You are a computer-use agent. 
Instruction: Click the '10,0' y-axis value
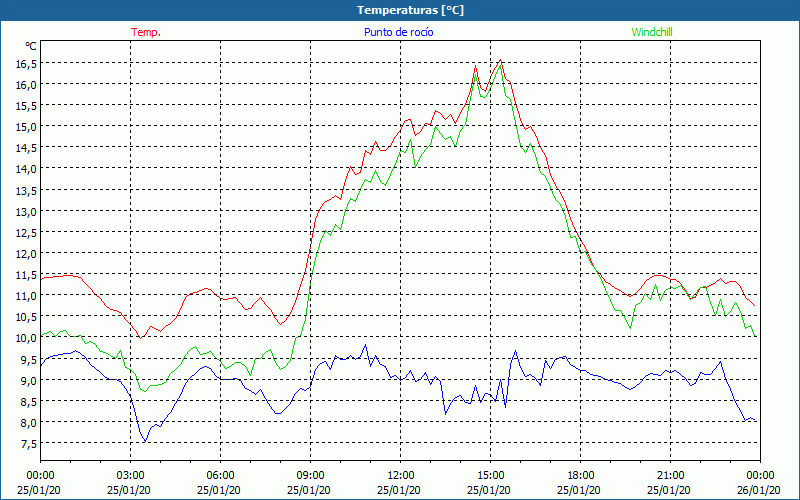pos(27,338)
